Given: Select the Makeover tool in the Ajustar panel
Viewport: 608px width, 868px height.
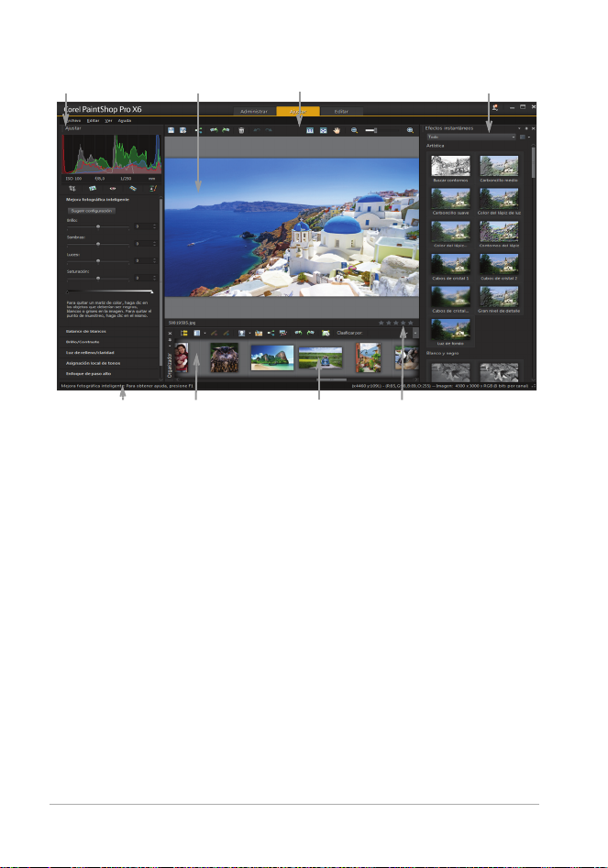Looking at the screenshot, I should tap(133, 189).
